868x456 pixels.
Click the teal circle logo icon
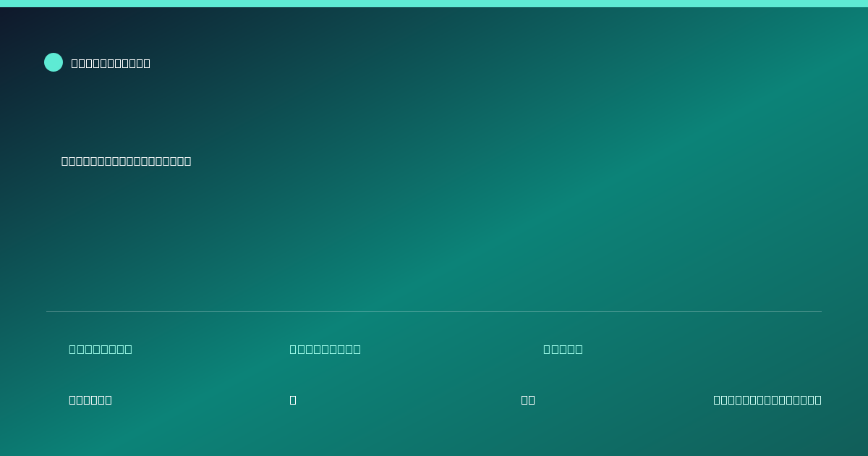(x=54, y=62)
